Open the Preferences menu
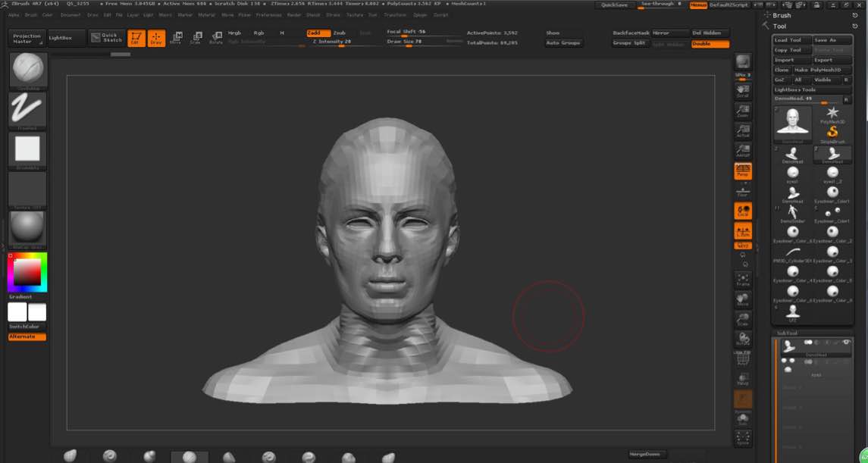 (x=268, y=14)
